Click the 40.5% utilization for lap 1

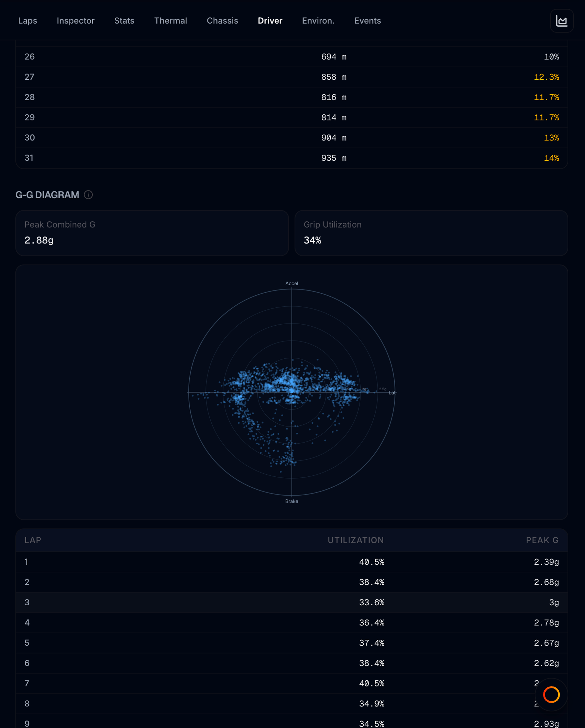coord(372,562)
